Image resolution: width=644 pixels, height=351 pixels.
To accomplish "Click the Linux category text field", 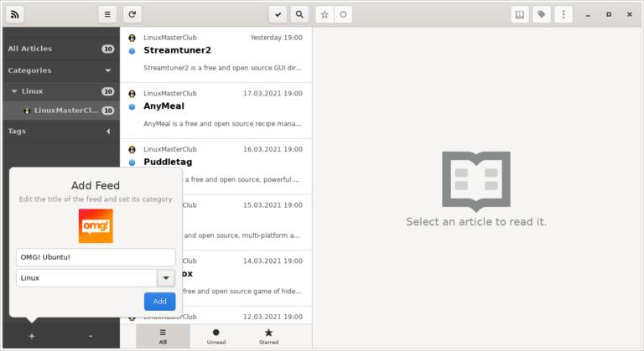I will click(x=86, y=278).
